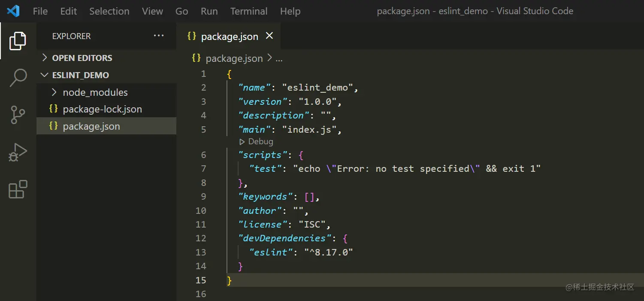The height and width of the screenshot is (301, 644).
Task: Select the package.json editor tab
Action: [x=228, y=36]
